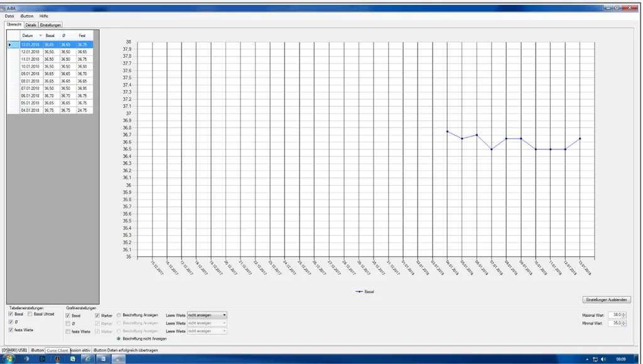Click Minimal Wert spinner arrows
This screenshot has height=364, width=643.
(x=624, y=323)
